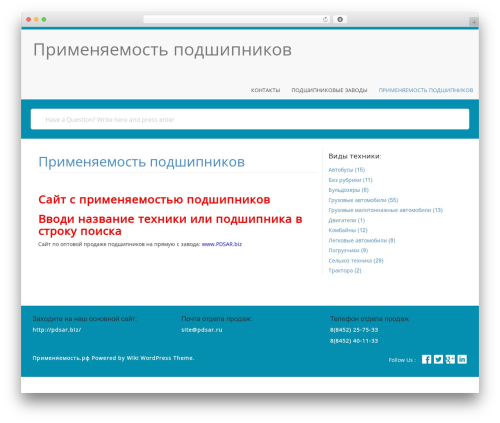Open the Комбайны (12) category
500x423 pixels.
click(x=348, y=230)
